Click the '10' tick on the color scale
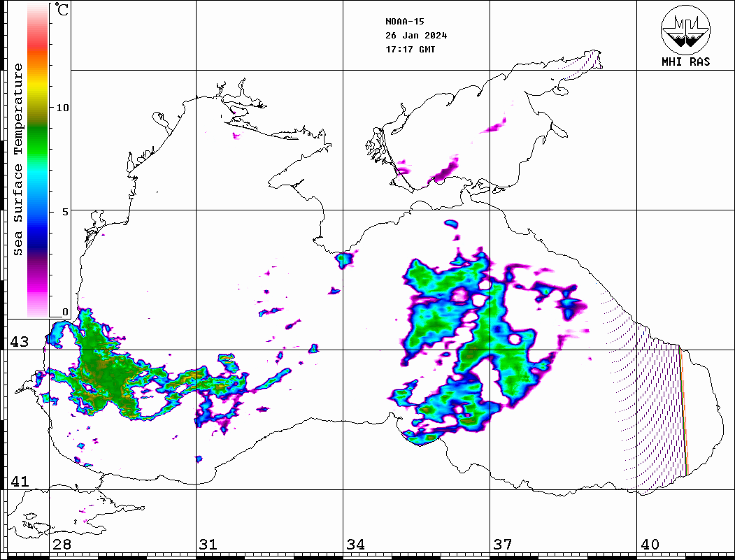The image size is (735, 560). pyautogui.click(x=62, y=108)
